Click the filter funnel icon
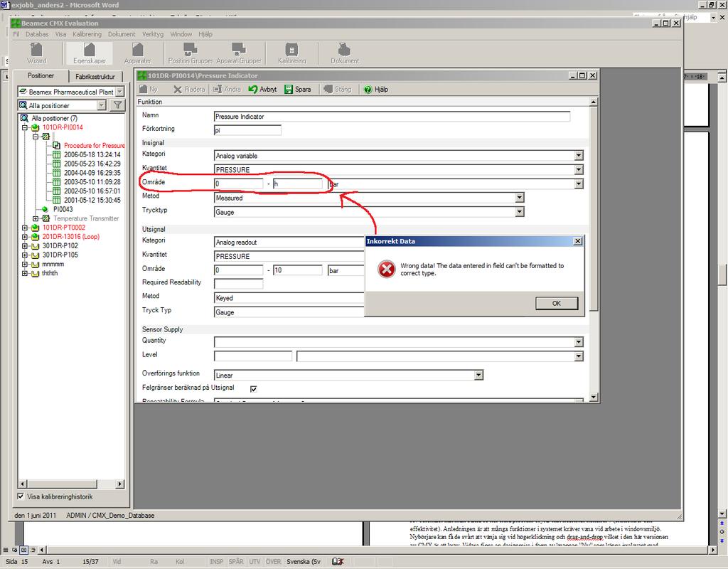Image resolution: width=728 pixels, height=569 pixels. 118,105
